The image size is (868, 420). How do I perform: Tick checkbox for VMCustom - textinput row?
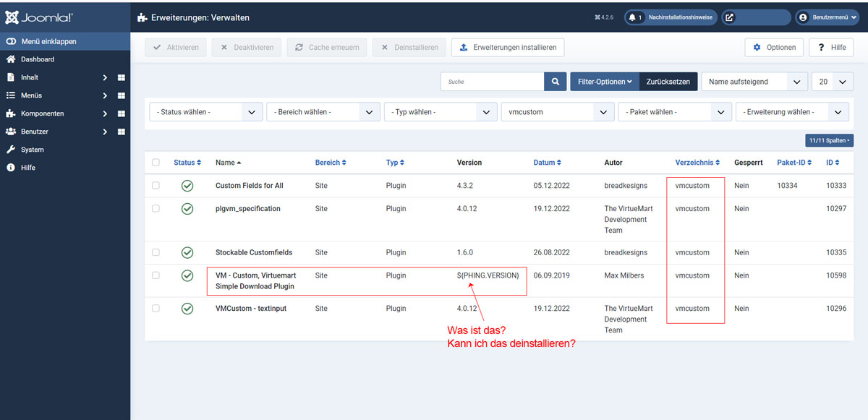tap(156, 309)
